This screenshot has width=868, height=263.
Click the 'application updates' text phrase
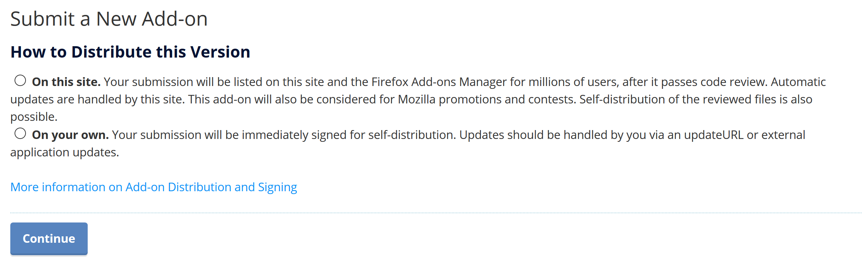coord(65,152)
